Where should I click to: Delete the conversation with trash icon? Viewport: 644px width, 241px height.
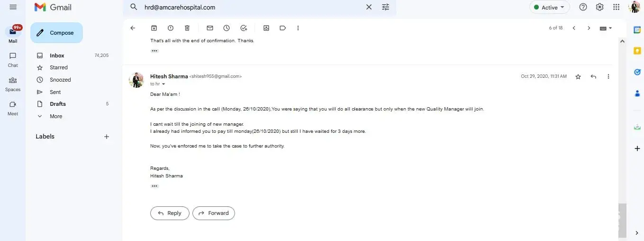click(x=187, y=28)
